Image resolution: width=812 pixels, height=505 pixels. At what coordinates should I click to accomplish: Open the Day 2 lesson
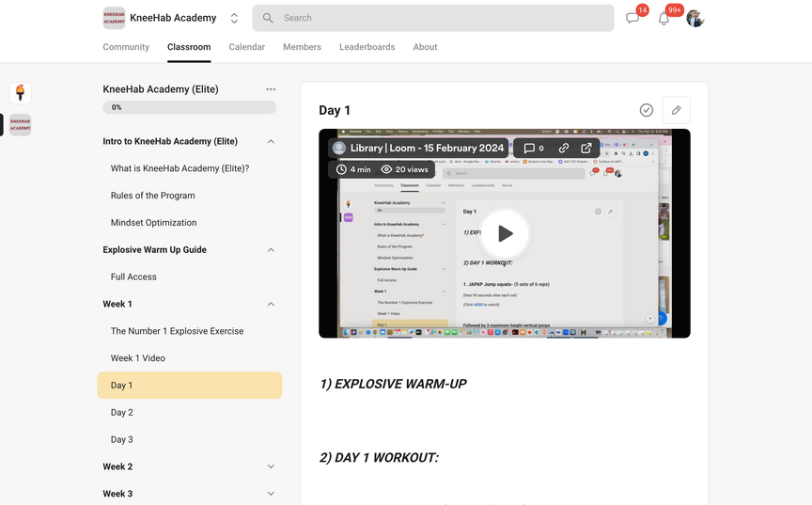click(x=121, y=412)
